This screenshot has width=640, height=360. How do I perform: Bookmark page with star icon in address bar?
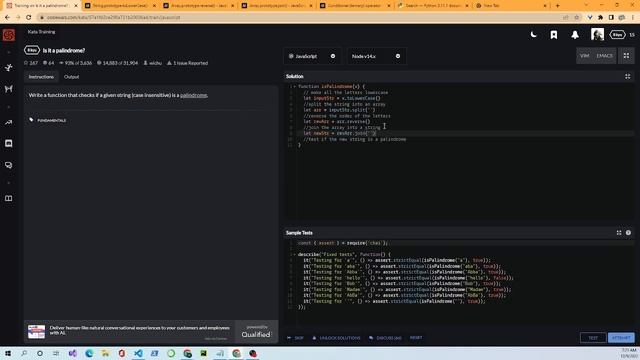click(576, 18)
